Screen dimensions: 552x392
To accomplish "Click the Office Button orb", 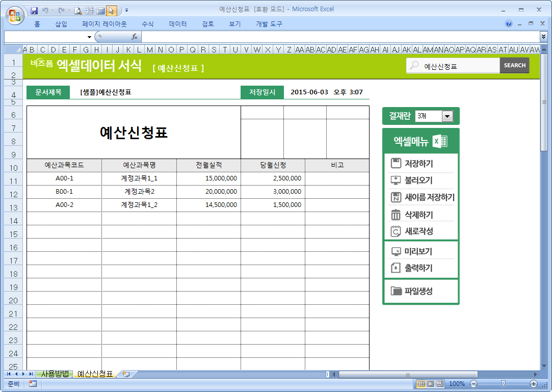I will [x=15, y=14].
